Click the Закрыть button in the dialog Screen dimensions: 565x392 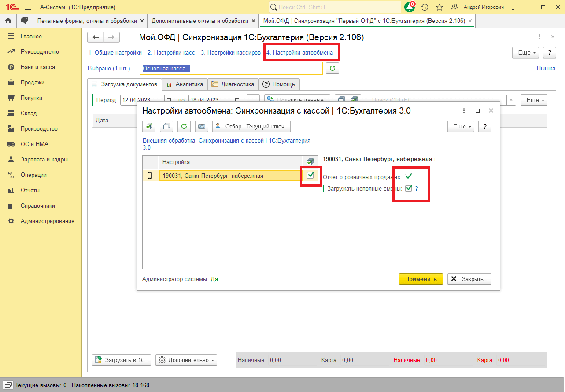pos(469,279)
